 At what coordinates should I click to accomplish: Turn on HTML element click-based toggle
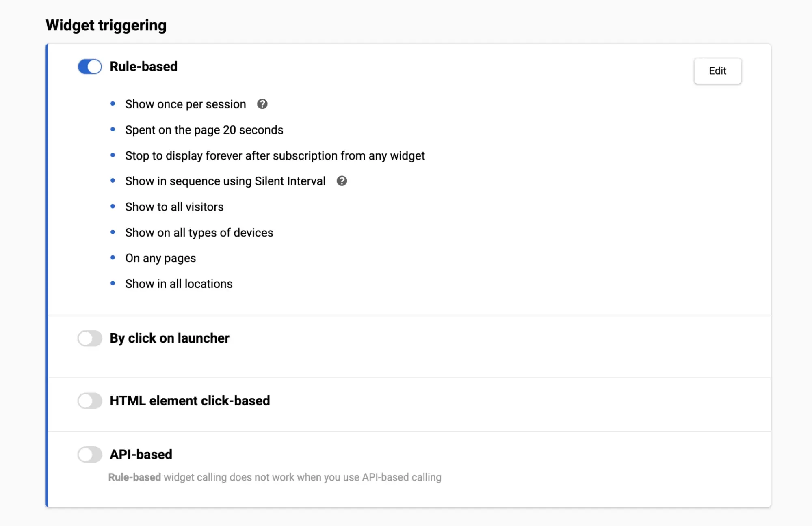(90, 401)
